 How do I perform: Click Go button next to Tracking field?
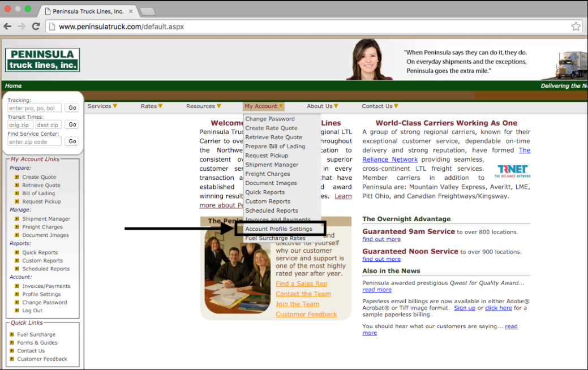(x=72, y=108)
